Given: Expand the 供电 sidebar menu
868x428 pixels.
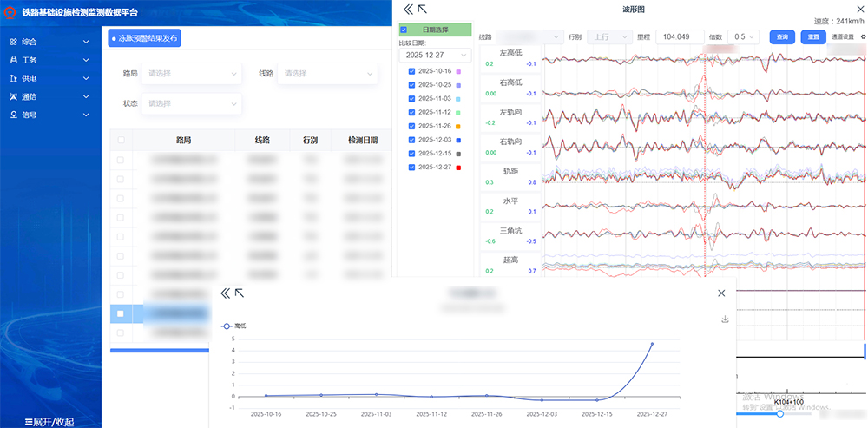Looking at the screenshot, I should coord(50,78).
